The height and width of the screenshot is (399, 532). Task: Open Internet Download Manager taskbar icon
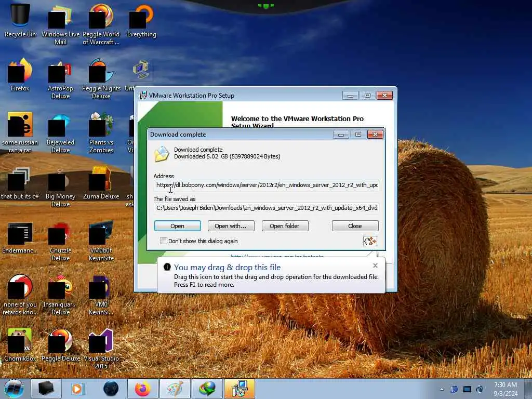click(x=207, y=389)
